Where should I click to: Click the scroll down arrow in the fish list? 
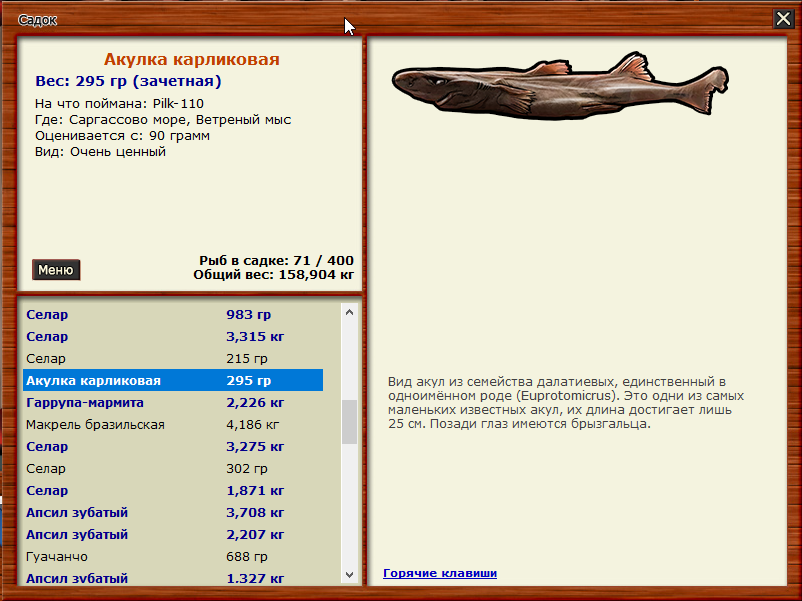349,575
